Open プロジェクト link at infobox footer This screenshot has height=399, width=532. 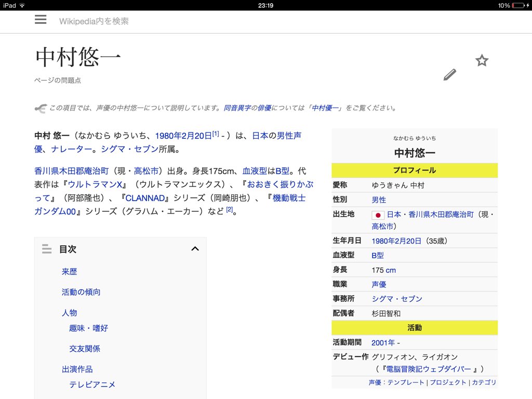pos(448,382)
